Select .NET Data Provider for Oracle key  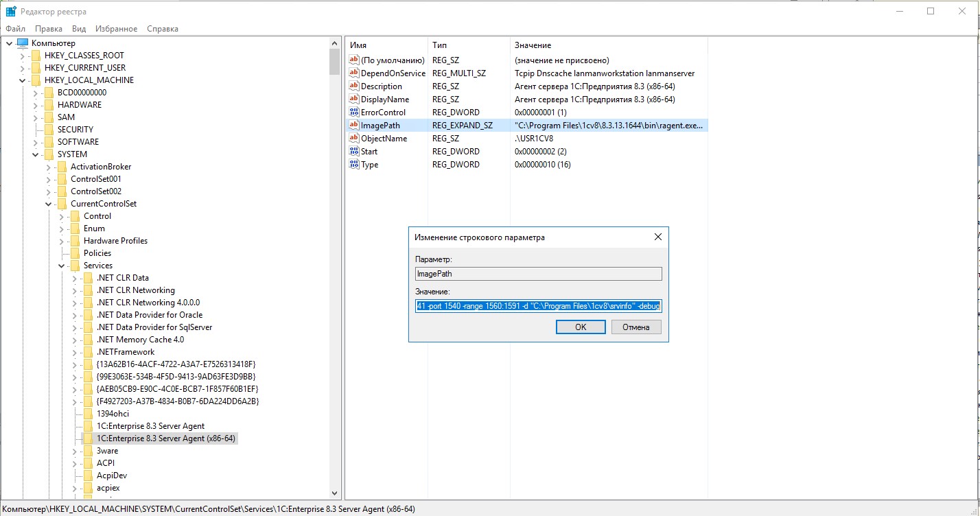[150, 315]
